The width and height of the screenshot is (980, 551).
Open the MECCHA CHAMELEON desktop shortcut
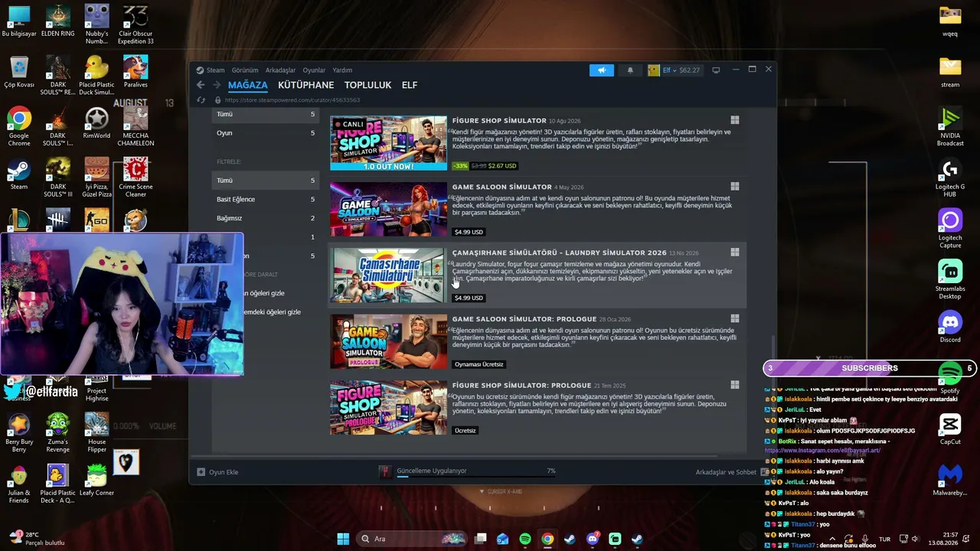(x=136, y=127)
